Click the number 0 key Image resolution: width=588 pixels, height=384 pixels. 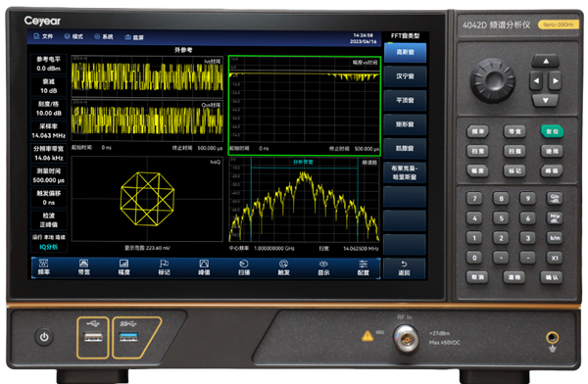pyautogui.click(x=474, y=258)
